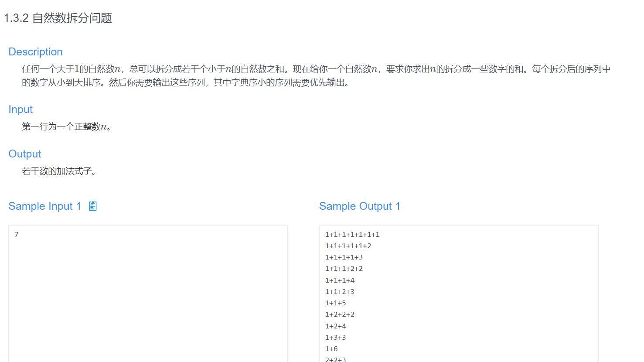Click the sample input value 7
Screen dimensions: 644x362
tap(17, 235)
